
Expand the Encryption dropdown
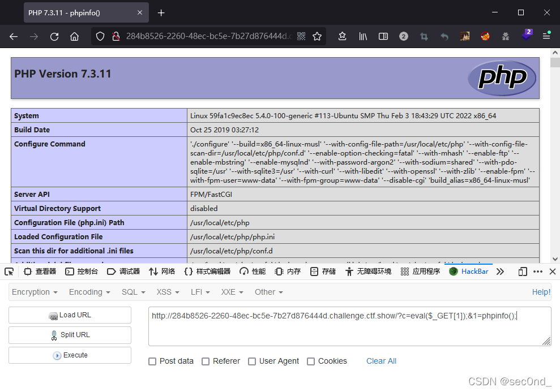tap(35, 292)
